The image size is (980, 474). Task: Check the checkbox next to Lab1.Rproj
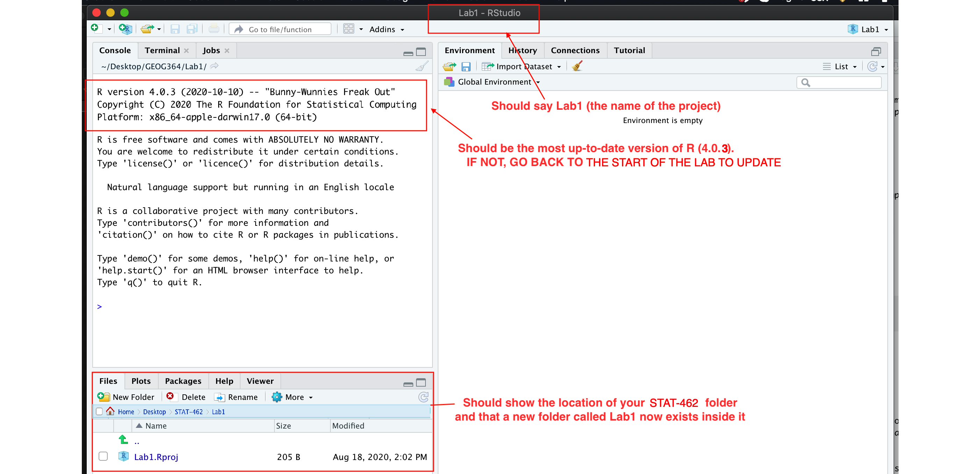(103, 457)
